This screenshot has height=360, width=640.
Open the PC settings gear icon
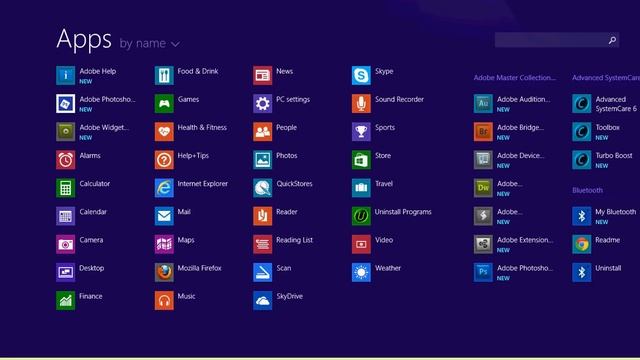click(262, 103)
